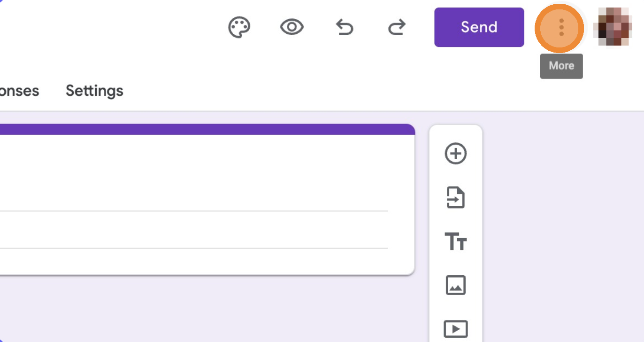Open the More options menu
The width and height of the screenshot is (644, 342).
point(561,28)
